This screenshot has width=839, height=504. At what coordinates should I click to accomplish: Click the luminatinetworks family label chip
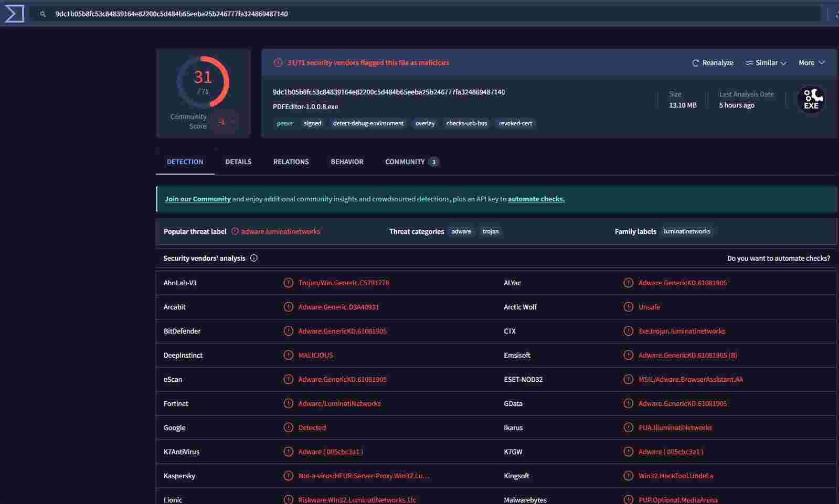pos(686,231)
